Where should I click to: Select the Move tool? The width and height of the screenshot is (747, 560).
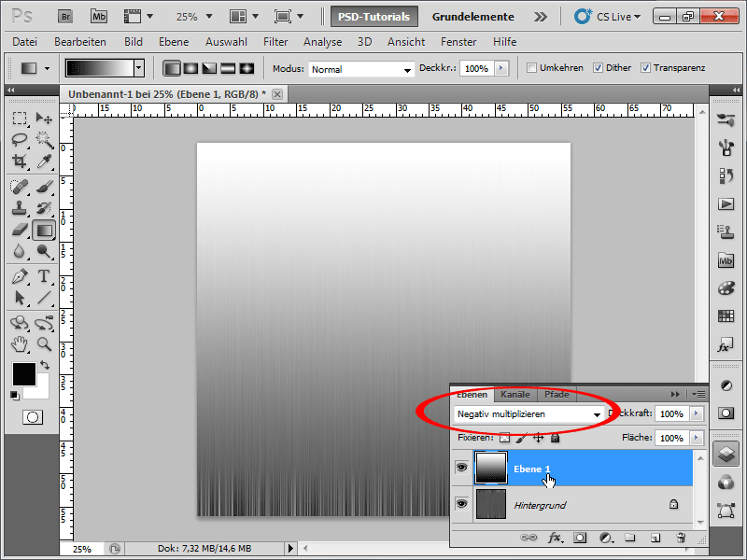tap(44, 118)
